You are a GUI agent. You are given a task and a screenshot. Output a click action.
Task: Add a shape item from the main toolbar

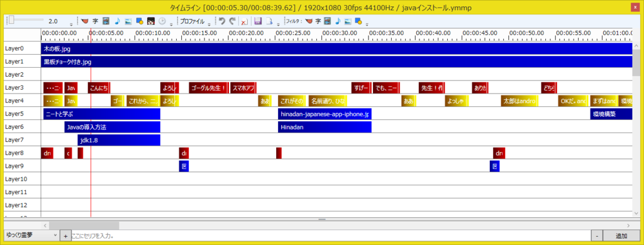pyautogui.click(x=139, y=21)
